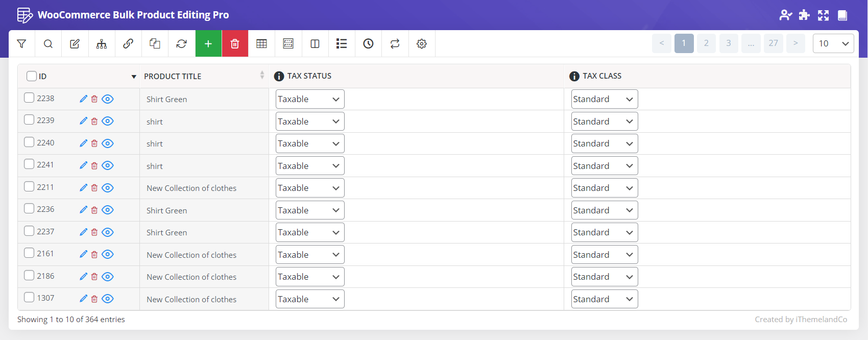
Task: View product 2211 using the eye icon
Action: click(107, 188)
